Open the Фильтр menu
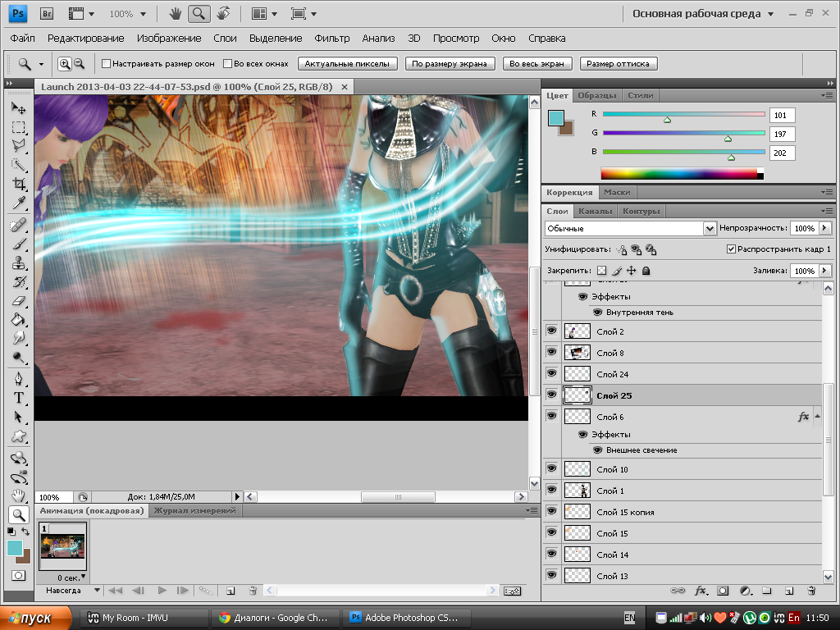 point(331,39)
